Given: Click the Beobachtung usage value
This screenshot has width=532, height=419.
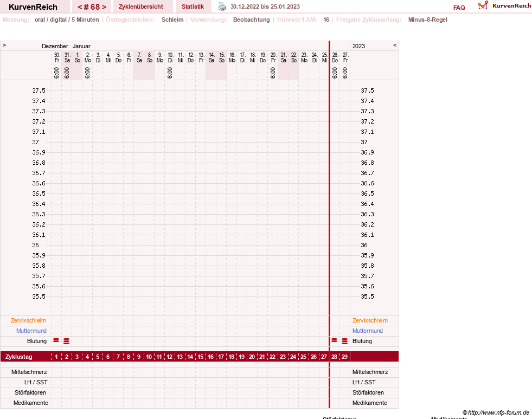Looking at the screenshot, I should (x=252, y=20).
